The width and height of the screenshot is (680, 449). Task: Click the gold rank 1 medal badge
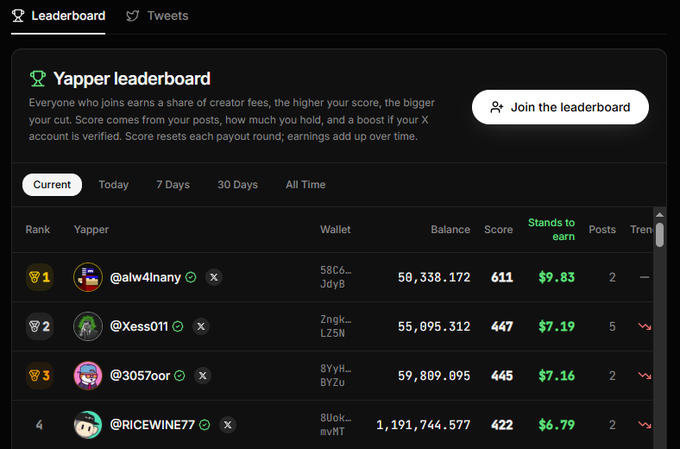39,277
